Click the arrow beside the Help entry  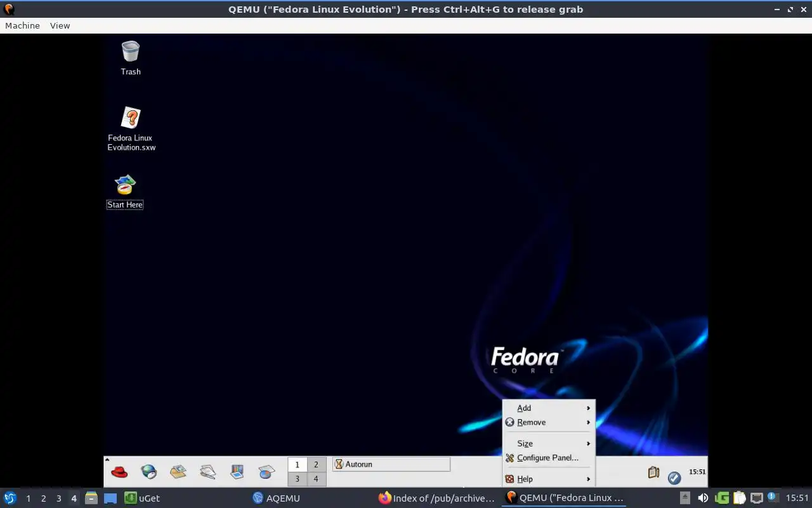tap(589, 479)
